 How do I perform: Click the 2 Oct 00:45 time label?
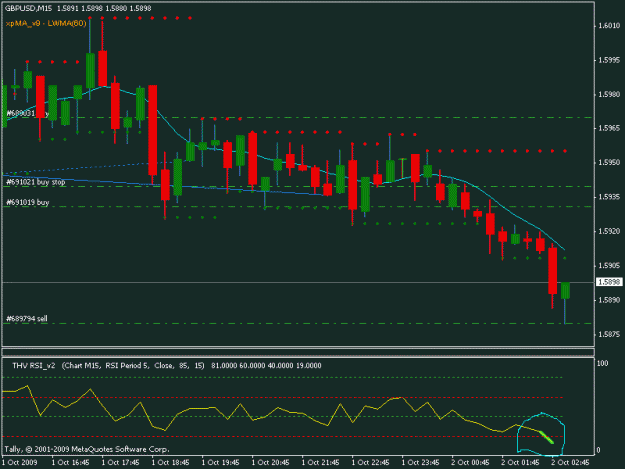[470, 463]
